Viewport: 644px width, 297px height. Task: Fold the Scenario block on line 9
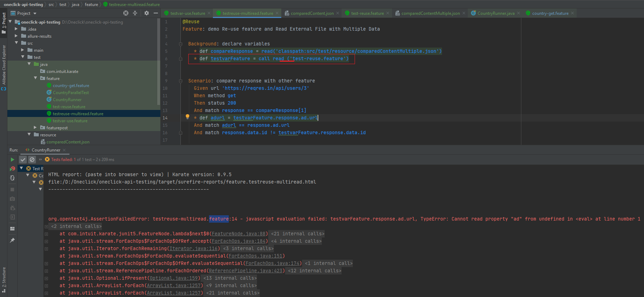pyautogui.click(x=180, y=81)
